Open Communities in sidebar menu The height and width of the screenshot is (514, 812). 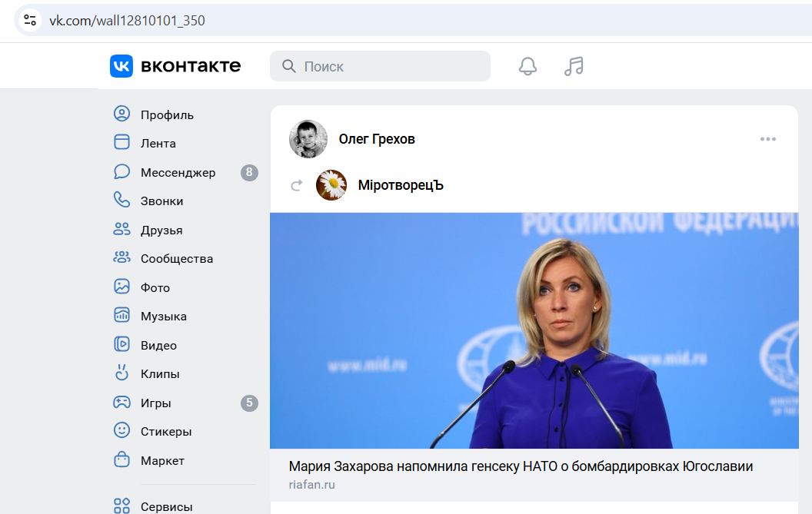pos(176,259)
